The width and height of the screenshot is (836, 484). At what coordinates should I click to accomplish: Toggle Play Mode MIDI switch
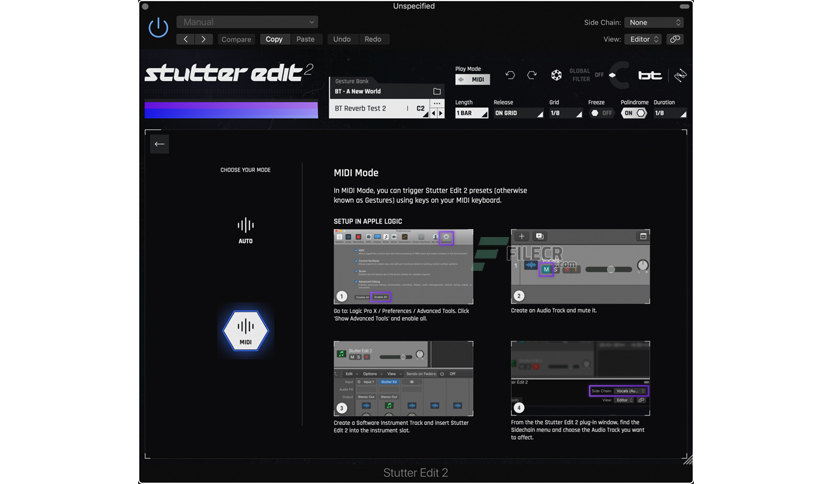click(x=472, y=79)
